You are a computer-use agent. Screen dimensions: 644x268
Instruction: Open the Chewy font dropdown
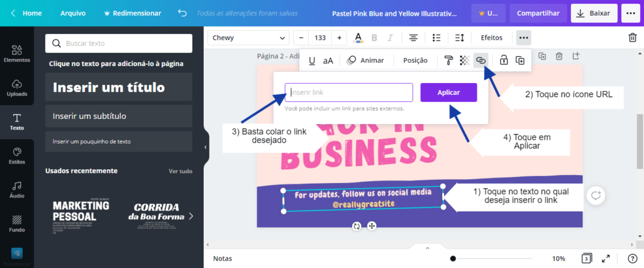248,38
